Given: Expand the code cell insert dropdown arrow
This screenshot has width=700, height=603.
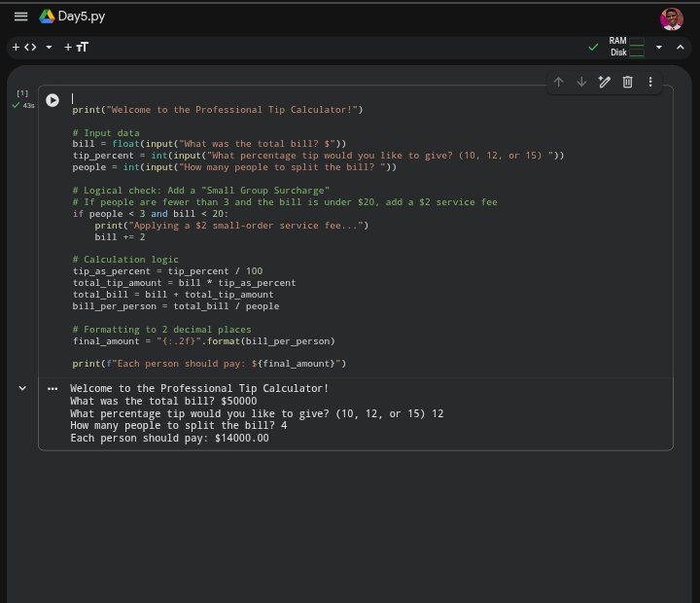Looking at the screenshot, I should coord(49,47).
